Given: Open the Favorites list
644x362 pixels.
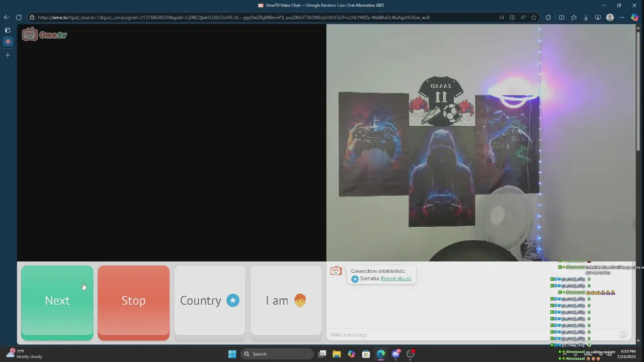Looking at the screenshot, I should pyautogui.click(x=574, y=18).
